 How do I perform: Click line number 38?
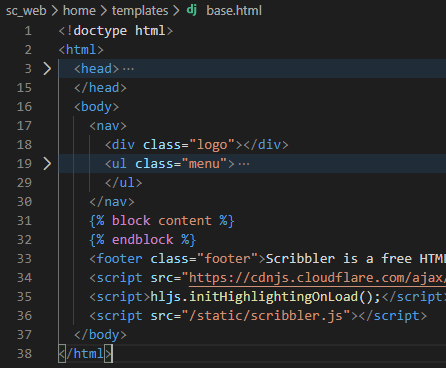[24, 354]
